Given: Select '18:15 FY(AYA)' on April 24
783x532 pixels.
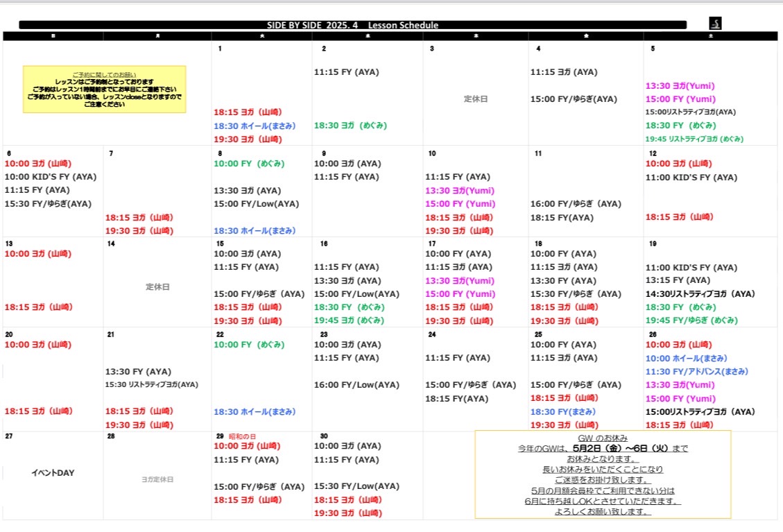Looking at the screenshot, I should pos(457,399).
